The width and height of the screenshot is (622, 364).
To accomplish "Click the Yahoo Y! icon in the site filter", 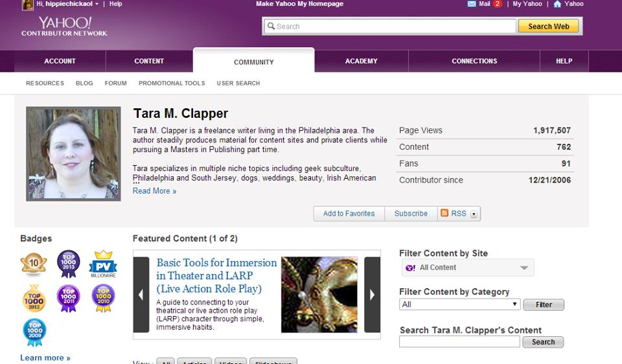I will tap(411, 268).
